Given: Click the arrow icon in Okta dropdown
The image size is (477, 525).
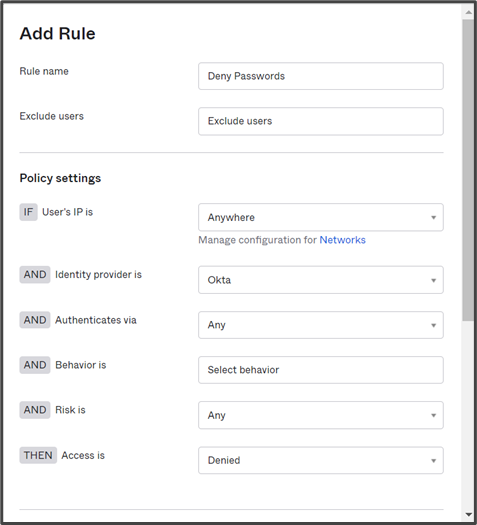Looking at the screenshot, I should pyautogui.click(x=433, y=280).
